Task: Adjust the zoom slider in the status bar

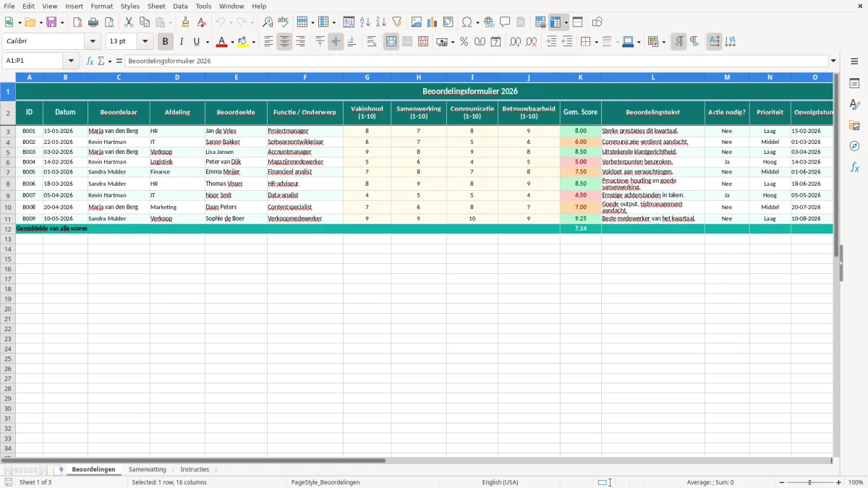Action: click(x=810, y=482)
